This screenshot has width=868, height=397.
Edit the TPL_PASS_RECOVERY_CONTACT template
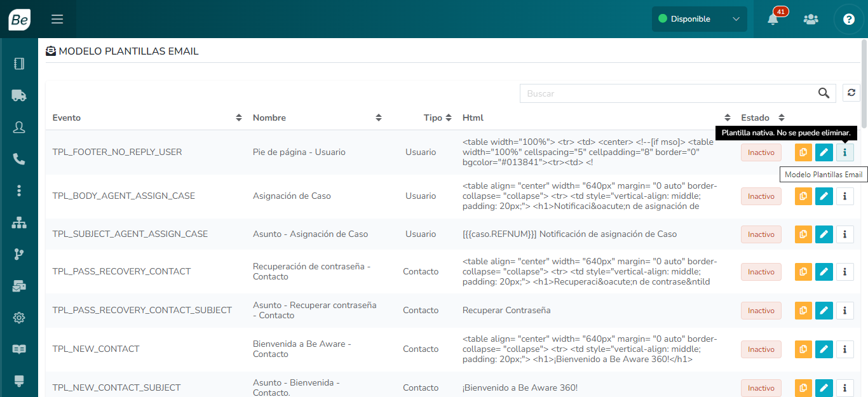click(824, 272)
